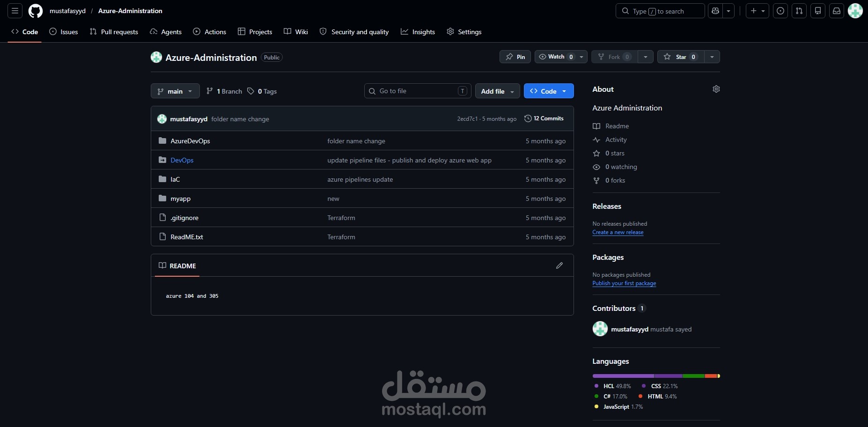Screen dimensions: 868x427
Task: Select the README tab in file viewer
Action: (x=177, y=265)
